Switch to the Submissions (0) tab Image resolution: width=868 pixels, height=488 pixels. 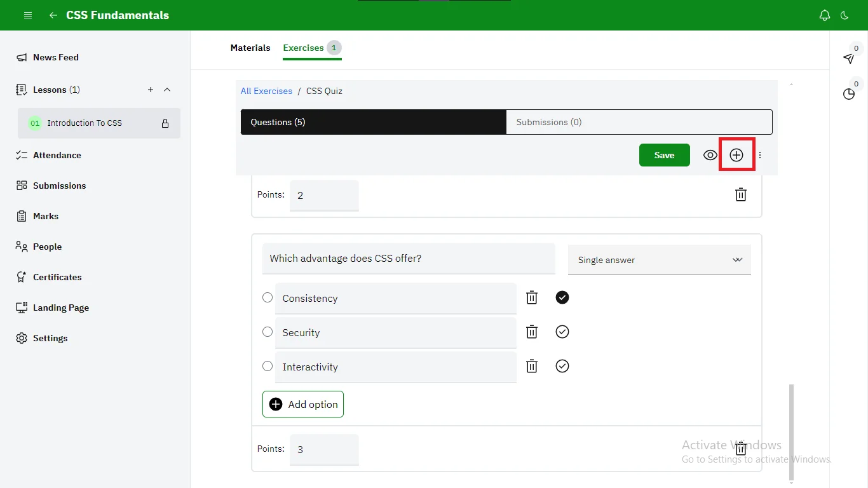pos(639,122)
